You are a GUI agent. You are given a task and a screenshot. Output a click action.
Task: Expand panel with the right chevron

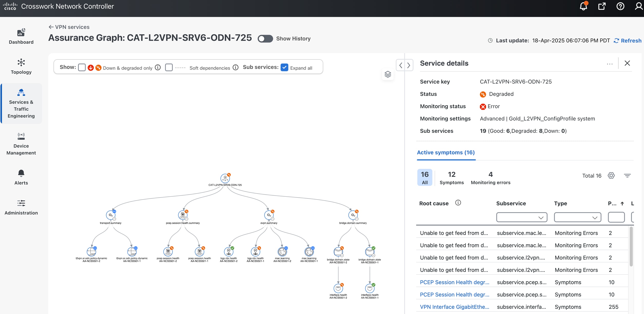[409, 65]
